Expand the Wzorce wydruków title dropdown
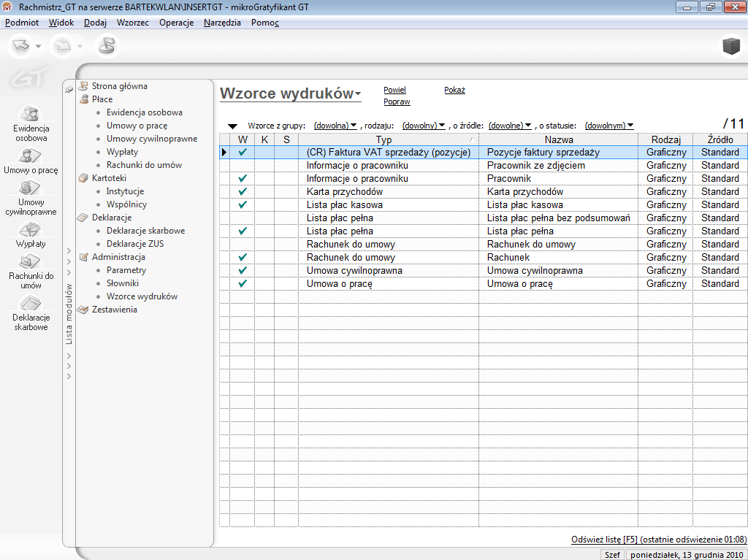Viewport: 748px width, 560px height. pos(358,95)
